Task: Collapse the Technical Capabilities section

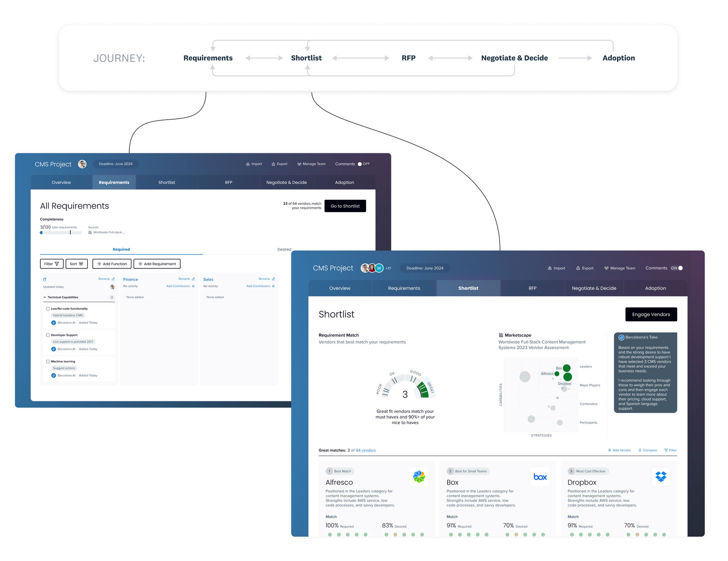Action: (45, 297)
